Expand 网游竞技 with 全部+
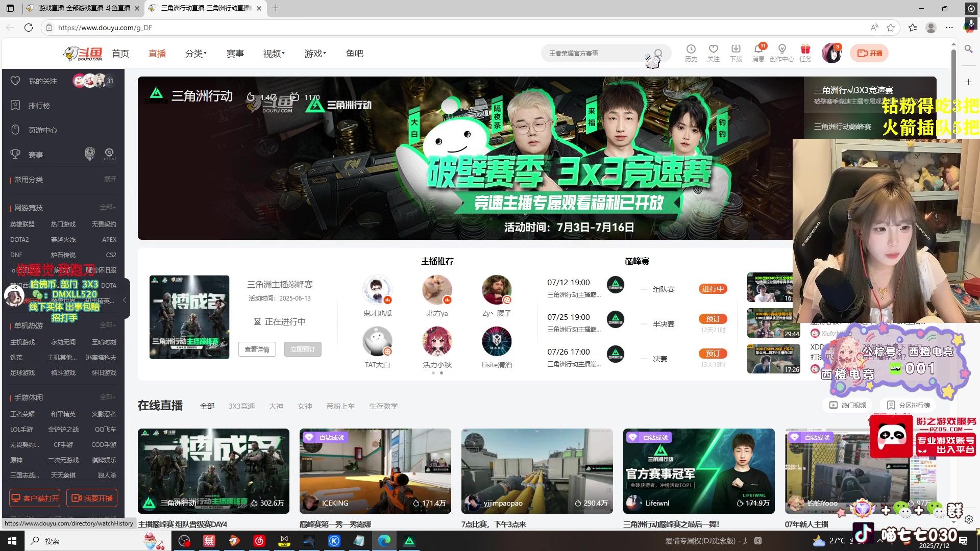 point(108,207)
